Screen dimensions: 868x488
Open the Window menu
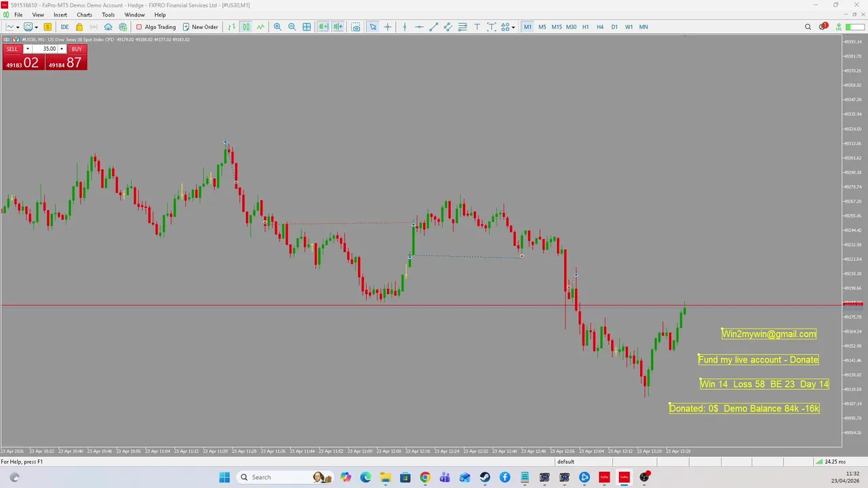tap(134, 15)
